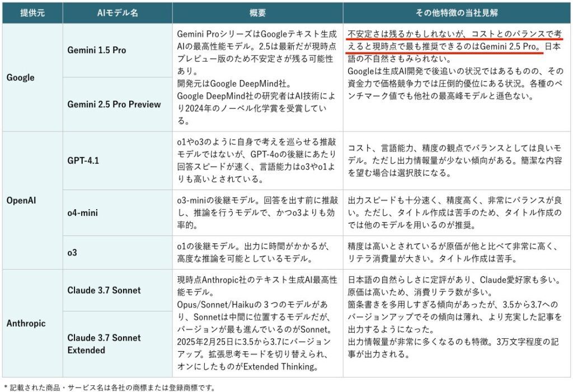Click the Claude 3.7 Sonnet Extended cell
The width and height of the screenshot is (573, 392).
coord(118,344)
